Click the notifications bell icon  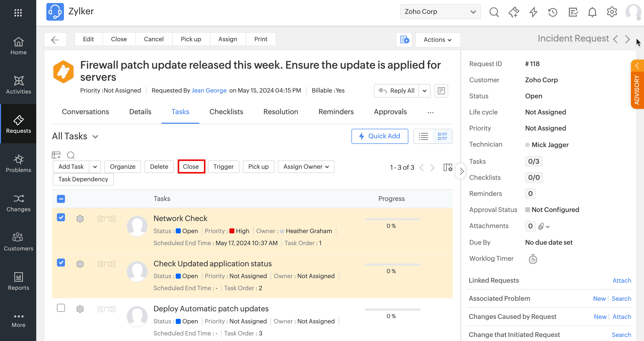pyautogui.click(x=592, y=12)
